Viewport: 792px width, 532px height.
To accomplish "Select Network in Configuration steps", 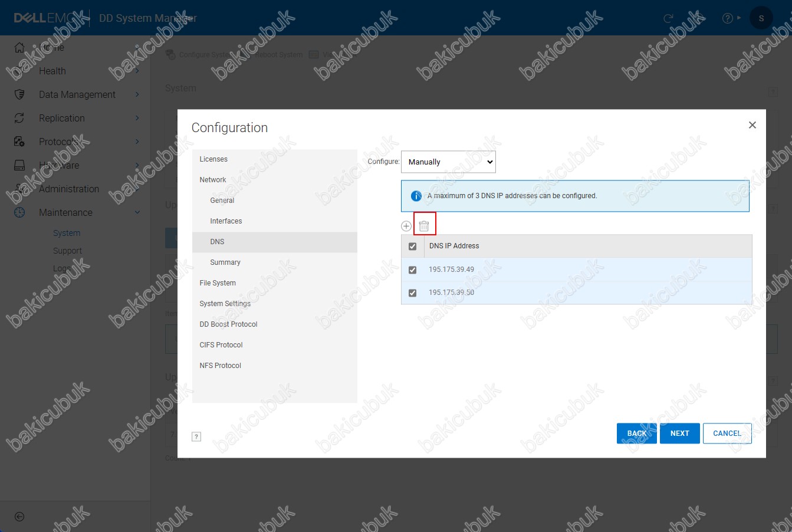I will click(x=275, y=180).
